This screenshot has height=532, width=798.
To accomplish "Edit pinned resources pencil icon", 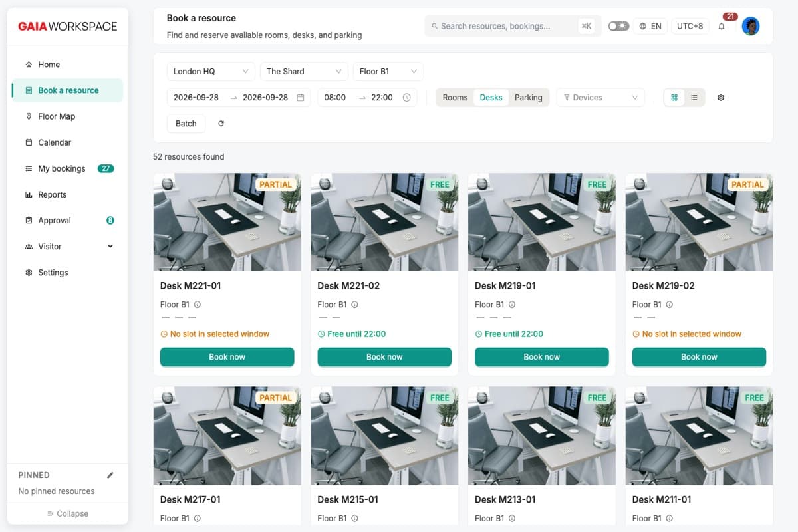I will [110, 475].
